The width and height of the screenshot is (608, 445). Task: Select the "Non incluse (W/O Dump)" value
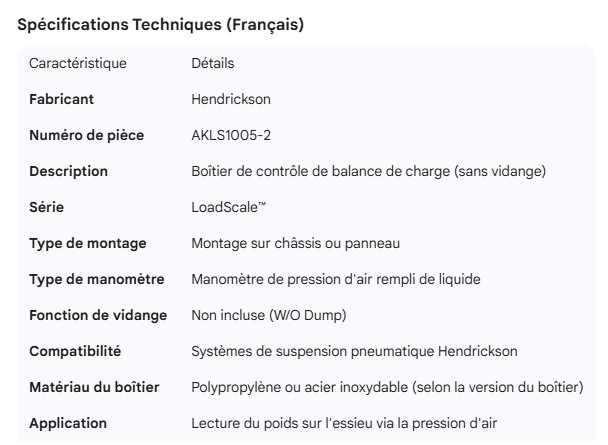pos(270,315)
